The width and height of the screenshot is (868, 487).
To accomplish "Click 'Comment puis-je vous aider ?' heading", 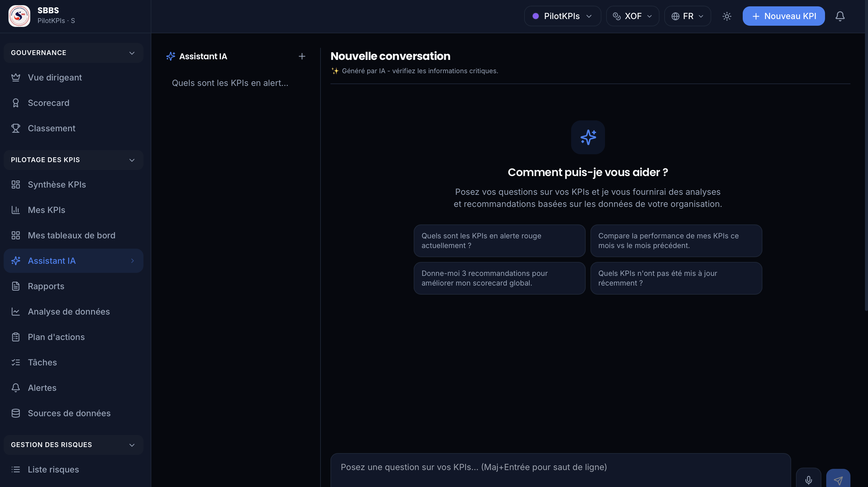I will 588,172.
